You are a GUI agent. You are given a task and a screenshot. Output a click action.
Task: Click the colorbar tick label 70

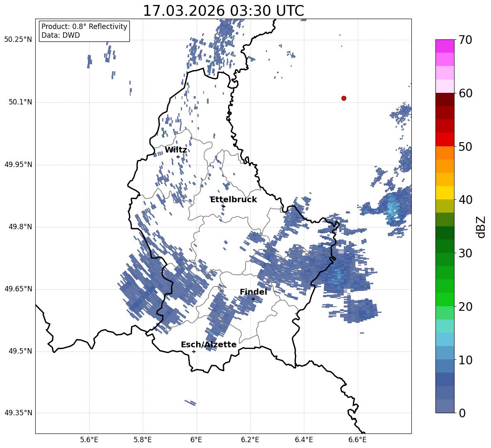[465, 40]
